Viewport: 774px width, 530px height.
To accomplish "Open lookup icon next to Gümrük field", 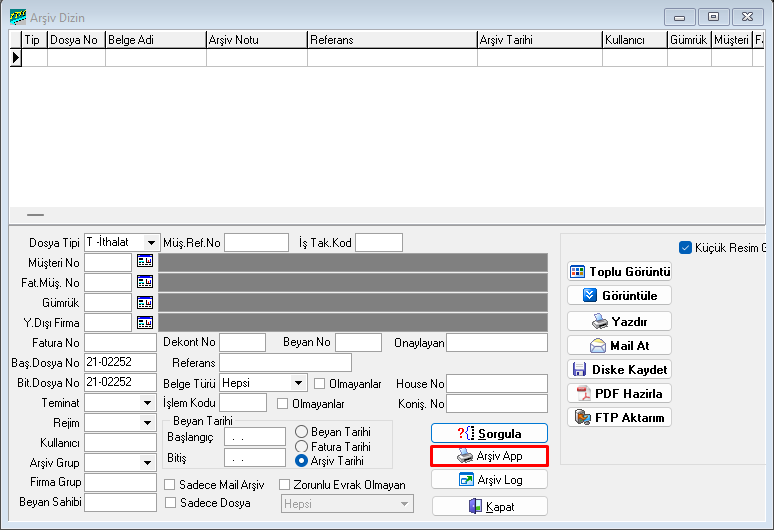I will pyautogui.click(x=145, y=302).
